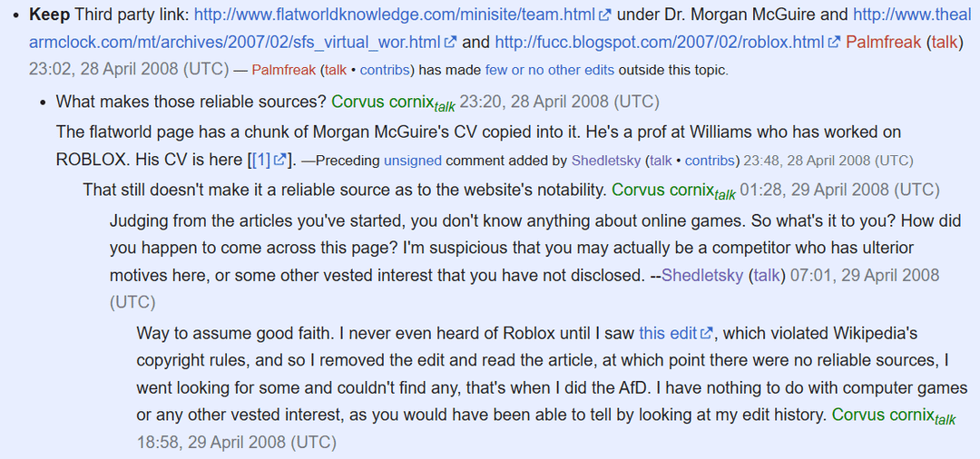Viewport: 980px width, 459px height.
Task: Click external link icon beside CV reference [1]
Action: point(281,161)
